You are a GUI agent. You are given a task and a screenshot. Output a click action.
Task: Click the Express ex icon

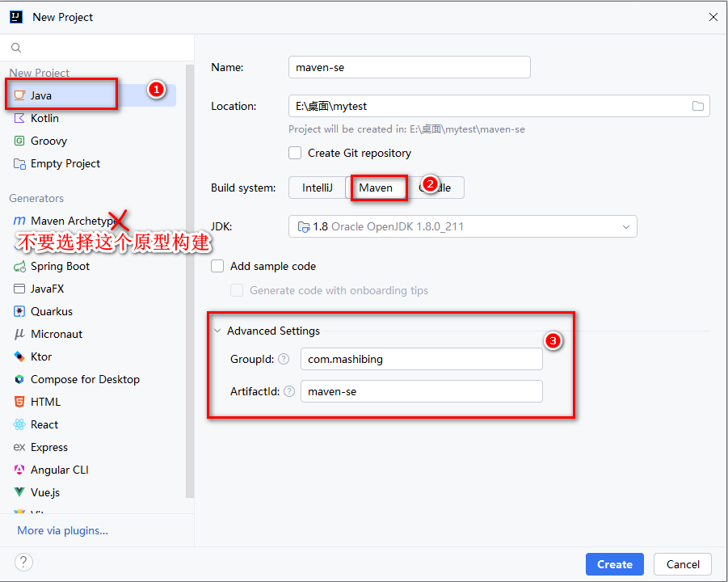19,447
